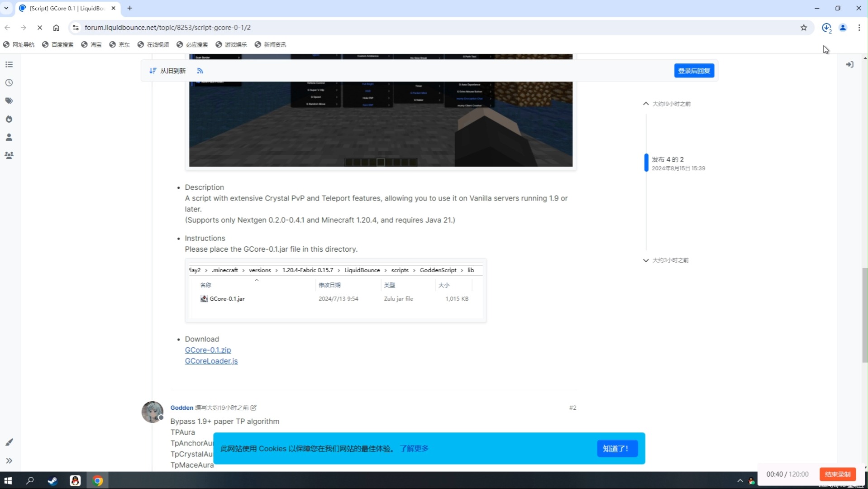Click the edited pencil icon beside post time
868x489 pixels.
253,408
